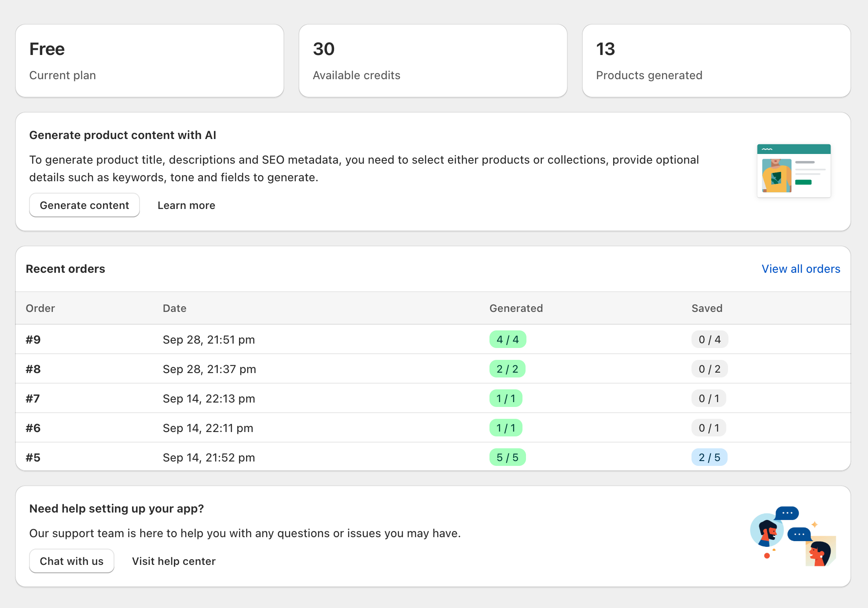Click Chat with us button

coord(72,561)
